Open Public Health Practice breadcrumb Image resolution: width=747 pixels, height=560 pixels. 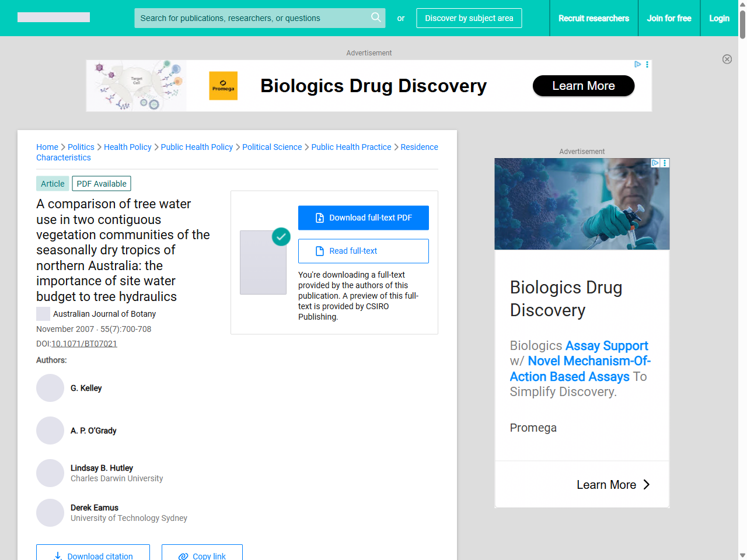coord(351,147)
